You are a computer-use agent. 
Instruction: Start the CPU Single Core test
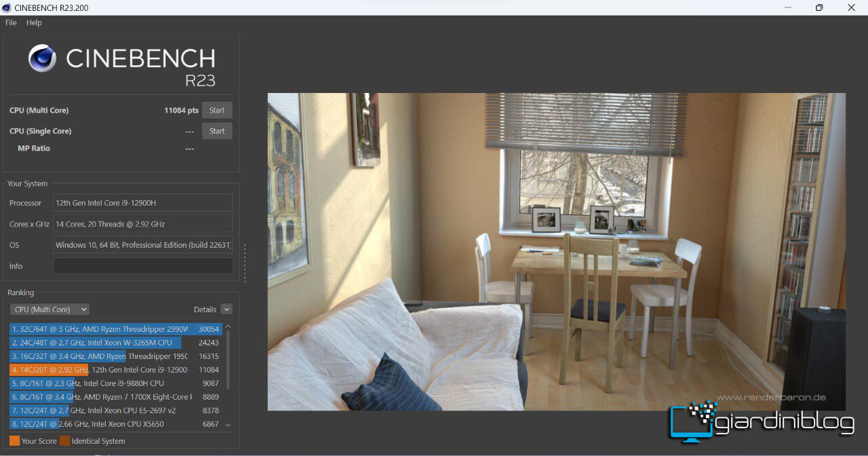click(x=217, y=131)
